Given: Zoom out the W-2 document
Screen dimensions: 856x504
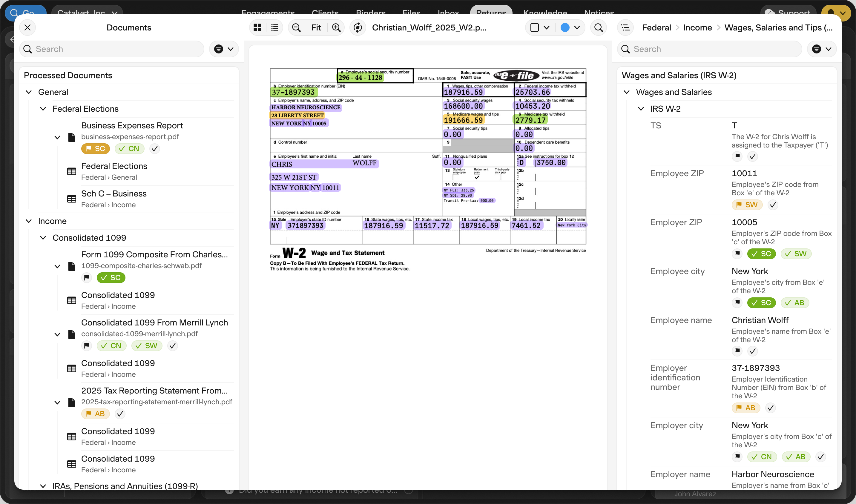Looking at the screenshot, I should (296, 27).
